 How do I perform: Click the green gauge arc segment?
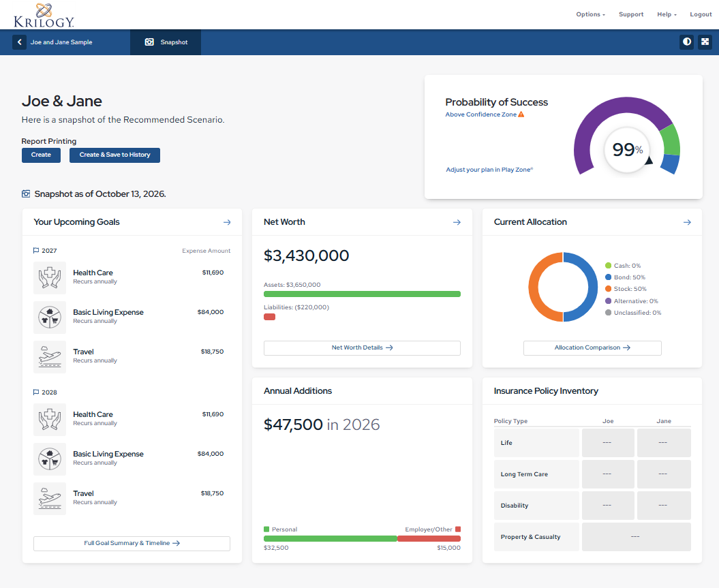pos(671,140)
